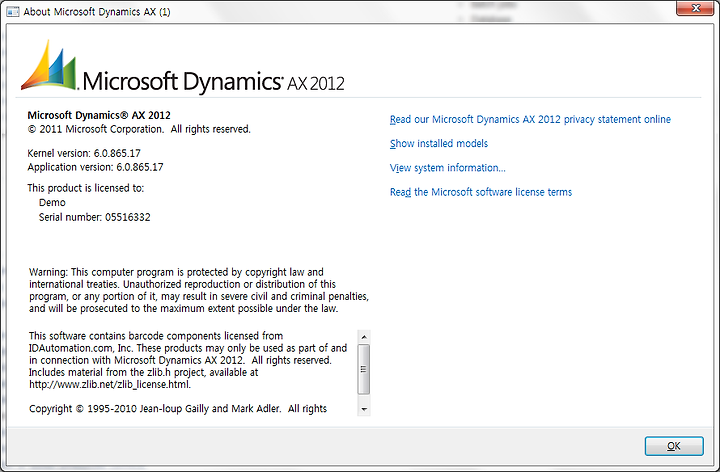Click Show installed models link

click(439, 144)
